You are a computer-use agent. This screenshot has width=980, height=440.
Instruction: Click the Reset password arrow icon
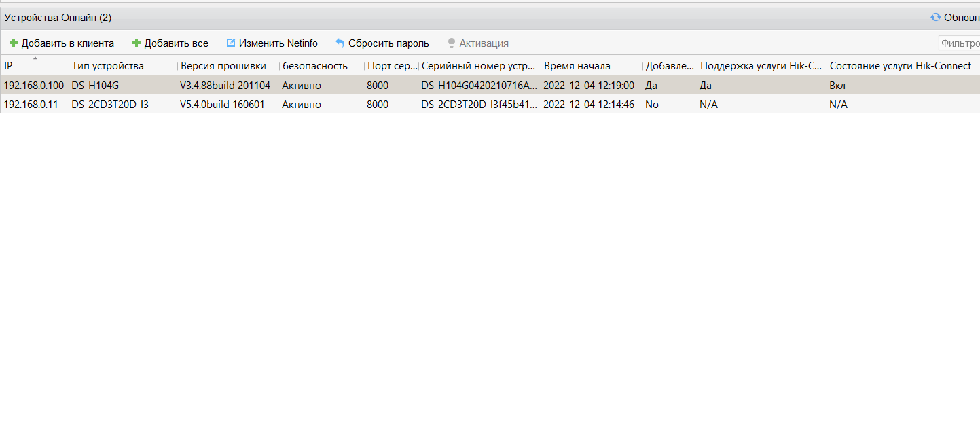340,43
